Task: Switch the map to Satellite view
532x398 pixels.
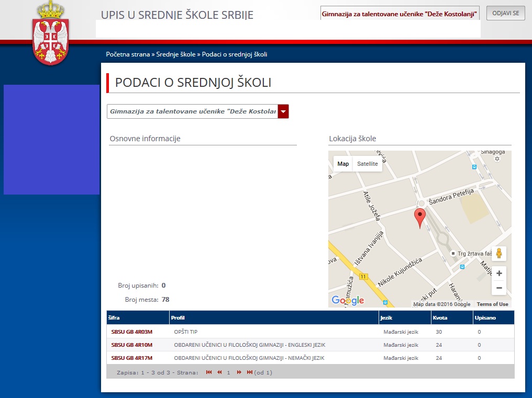Action: pos(368,164)
